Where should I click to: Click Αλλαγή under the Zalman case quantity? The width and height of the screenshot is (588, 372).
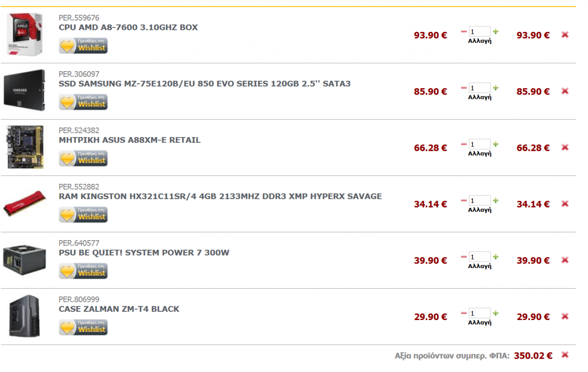coord(479,322)
